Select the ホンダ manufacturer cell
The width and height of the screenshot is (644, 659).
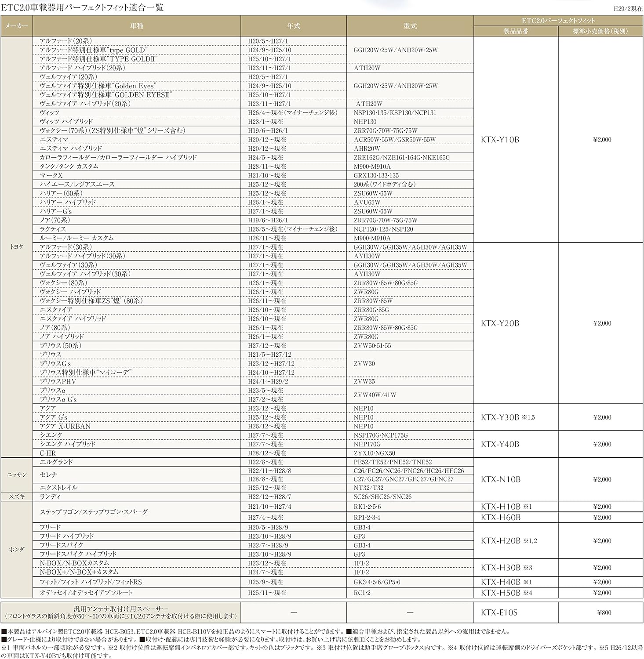[17, 550]
